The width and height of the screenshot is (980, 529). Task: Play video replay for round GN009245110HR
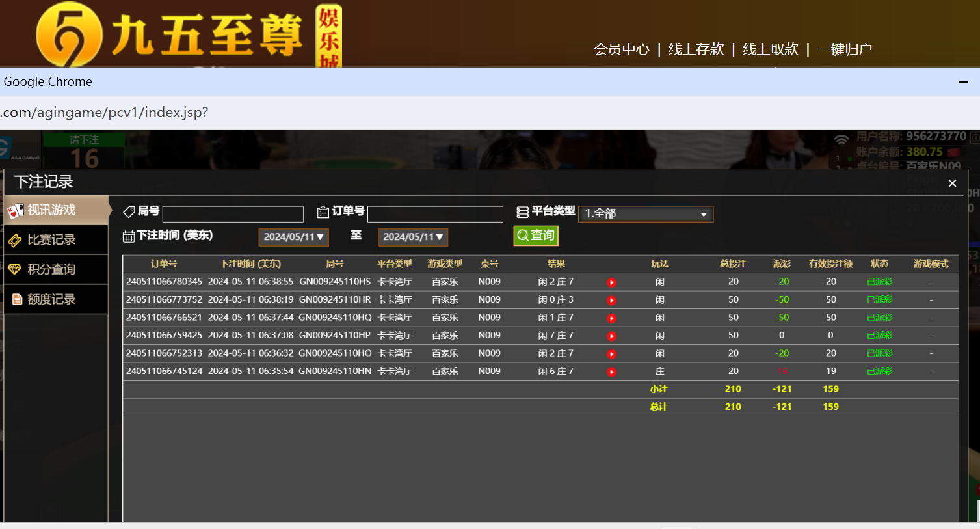coord(611,301)
